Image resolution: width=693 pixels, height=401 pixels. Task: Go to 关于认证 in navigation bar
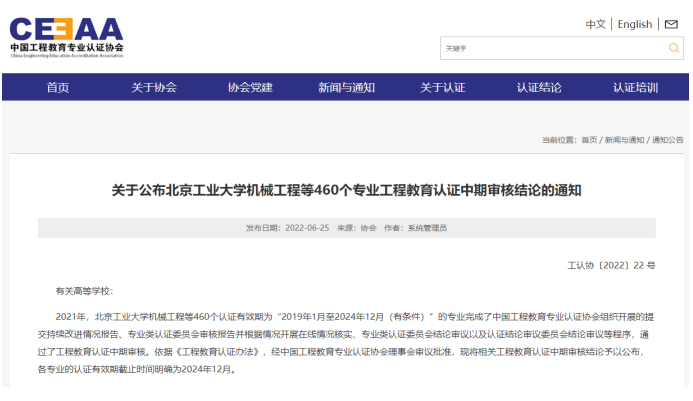point(442,87)
